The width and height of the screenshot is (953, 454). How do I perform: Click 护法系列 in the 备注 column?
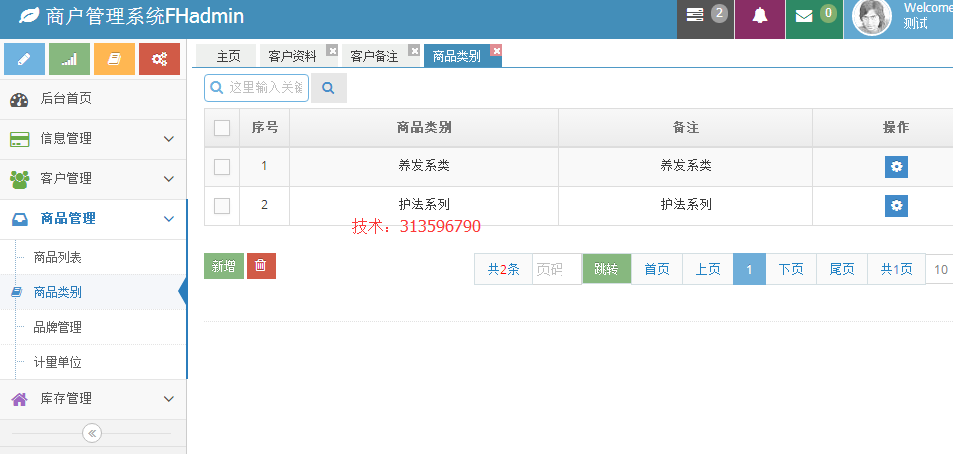click(x=686, y=204)
